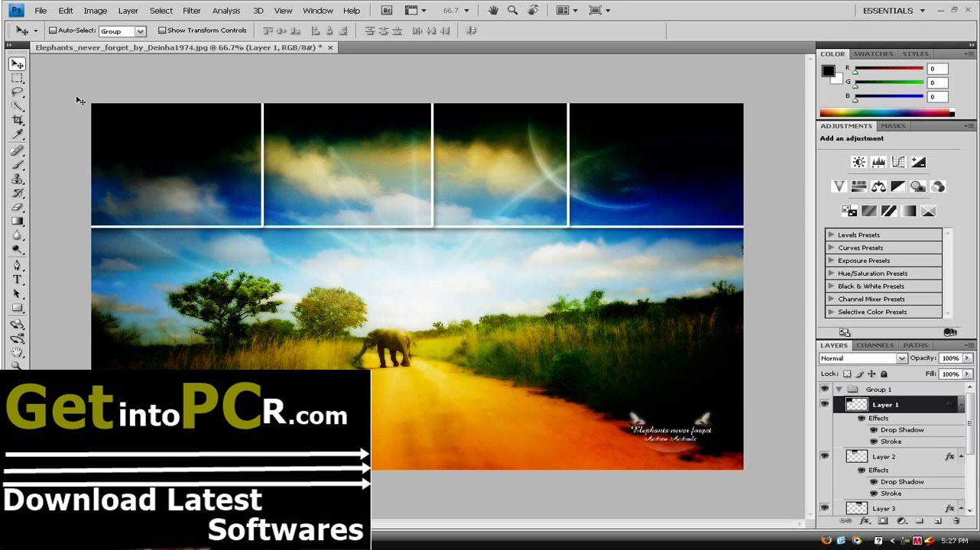Select the History Brush tool

coord(17,193)
